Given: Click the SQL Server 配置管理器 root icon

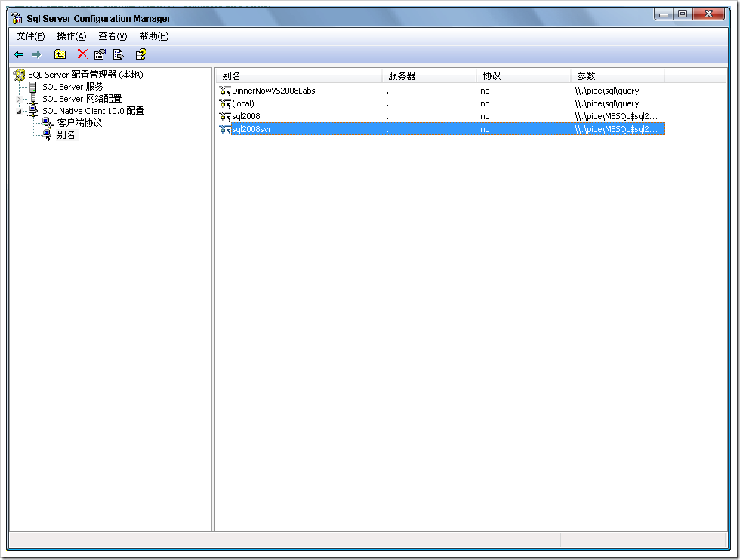Looking at the screenshot, I should (x=20, y=75).
